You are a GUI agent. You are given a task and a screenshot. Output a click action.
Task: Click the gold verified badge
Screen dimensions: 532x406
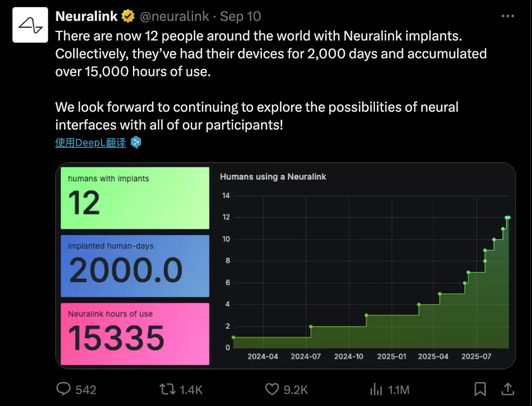(128, 16)
